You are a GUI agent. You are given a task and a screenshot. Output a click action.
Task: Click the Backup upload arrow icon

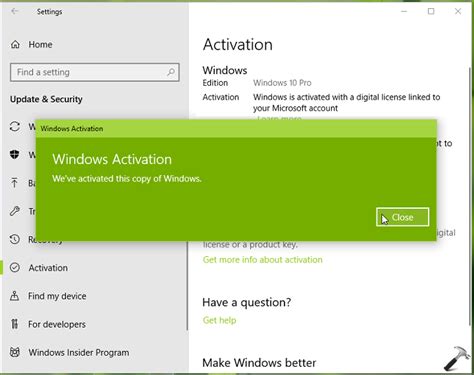[x=15, y=183]
